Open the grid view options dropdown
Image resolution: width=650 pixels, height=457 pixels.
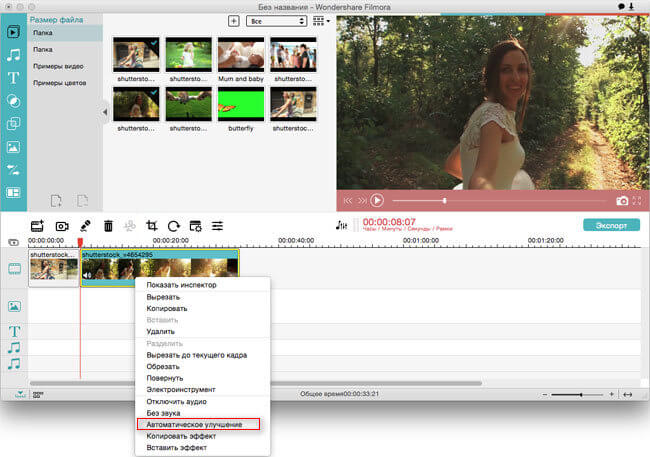[321, 21]
